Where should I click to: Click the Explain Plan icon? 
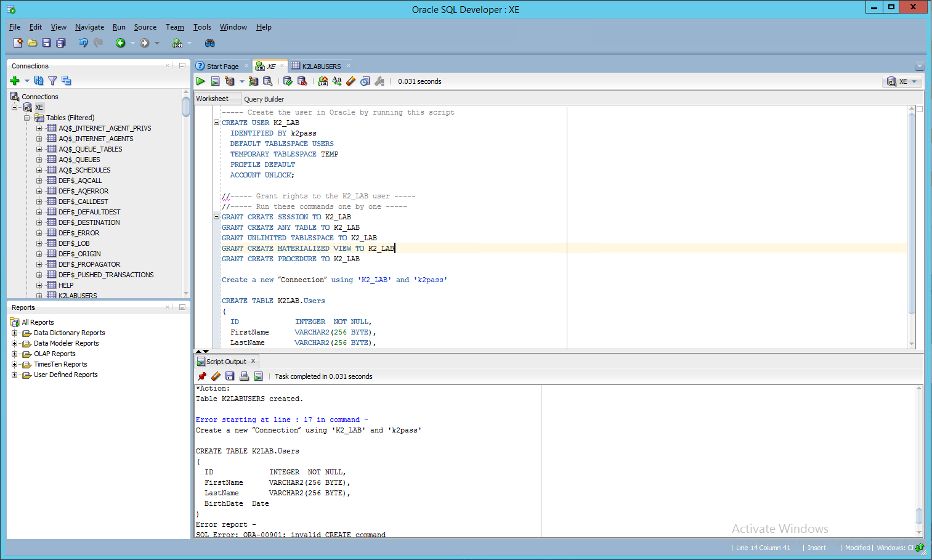pyautogui.click(x=230, y=81)
